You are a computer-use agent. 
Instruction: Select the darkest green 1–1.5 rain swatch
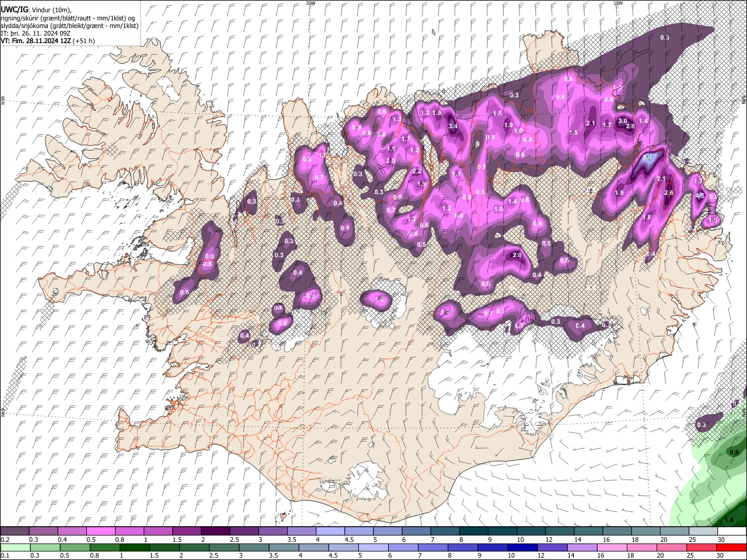point(134,548)
